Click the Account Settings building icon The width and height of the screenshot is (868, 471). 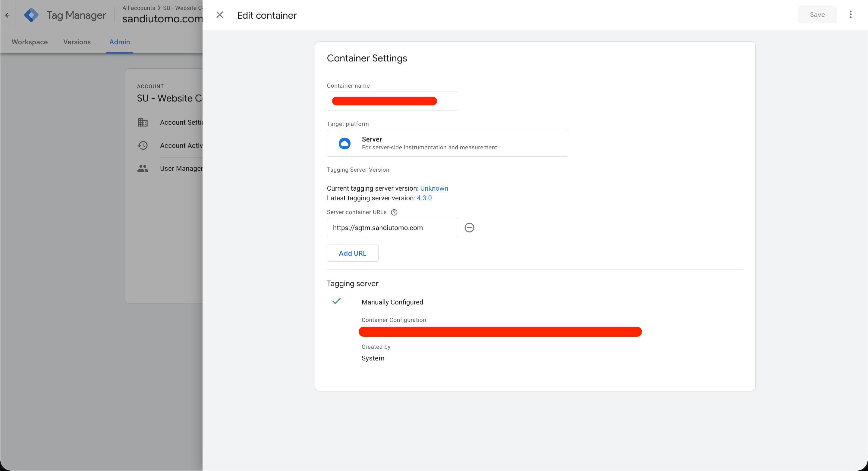[x=143, y=122]
